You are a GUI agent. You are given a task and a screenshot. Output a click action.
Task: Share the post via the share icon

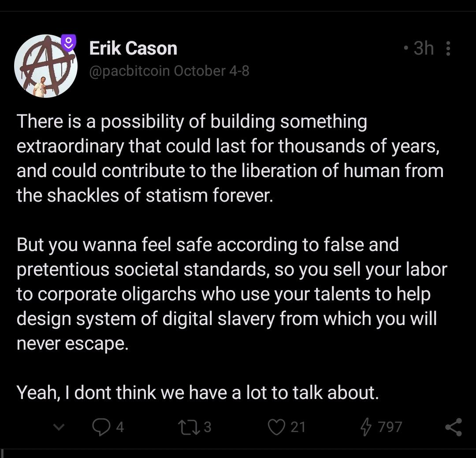454,427
